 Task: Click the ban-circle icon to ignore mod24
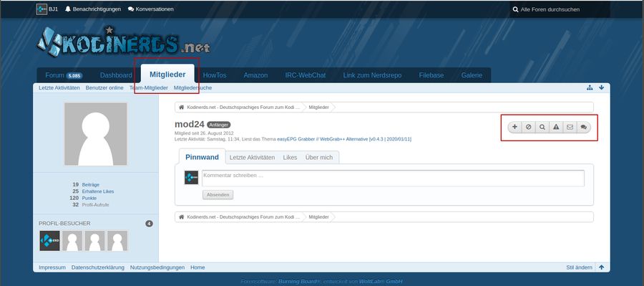coord(529,127)
